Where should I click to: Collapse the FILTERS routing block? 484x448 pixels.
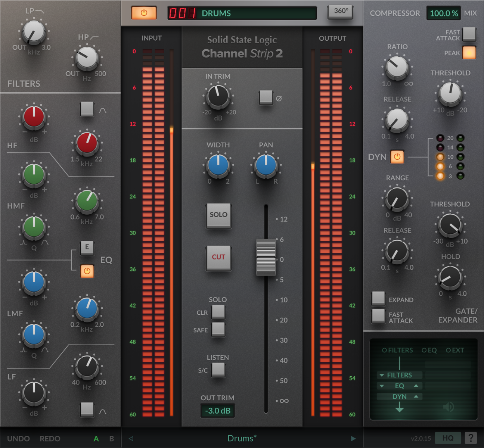tap(382, 375)
